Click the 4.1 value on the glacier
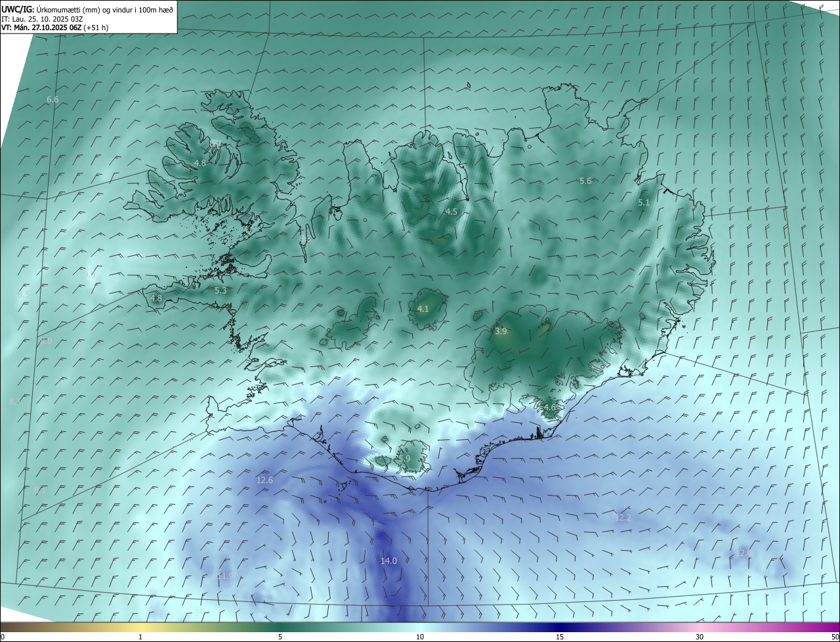 click(x=423, y=309)
